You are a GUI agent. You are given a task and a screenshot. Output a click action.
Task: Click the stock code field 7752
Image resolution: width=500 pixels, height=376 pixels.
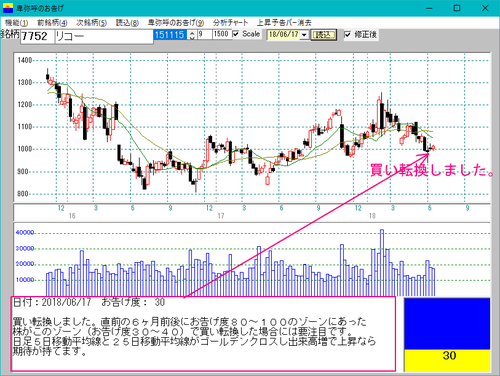pos(37,36)
